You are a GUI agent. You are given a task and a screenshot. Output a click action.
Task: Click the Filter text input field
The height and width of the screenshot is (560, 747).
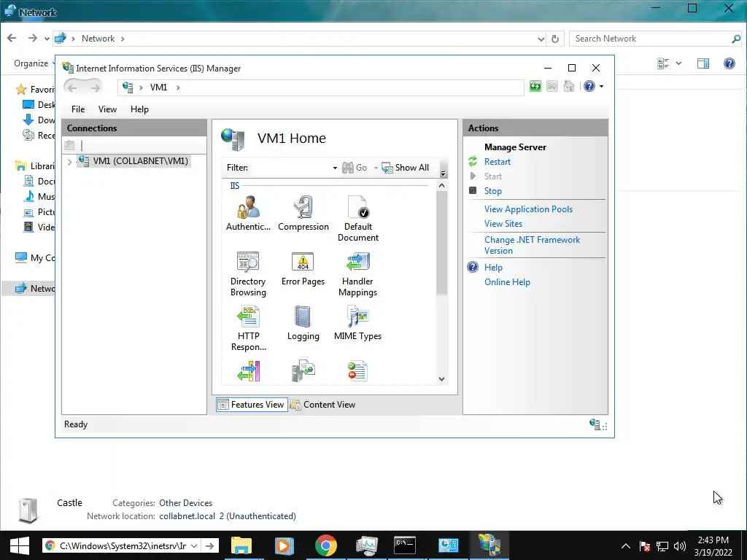pos(290,168)
